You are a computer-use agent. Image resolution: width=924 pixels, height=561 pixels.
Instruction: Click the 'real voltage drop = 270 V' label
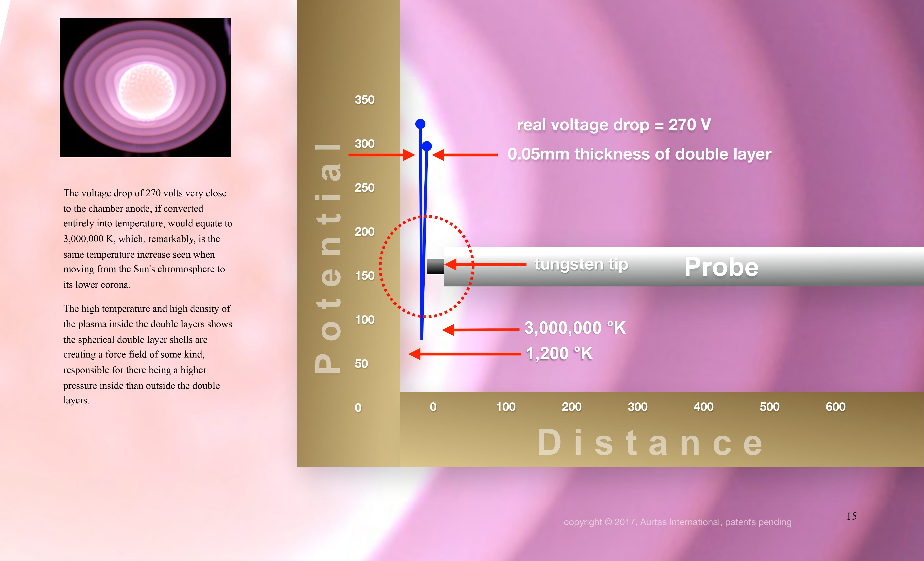coord(614,125)
